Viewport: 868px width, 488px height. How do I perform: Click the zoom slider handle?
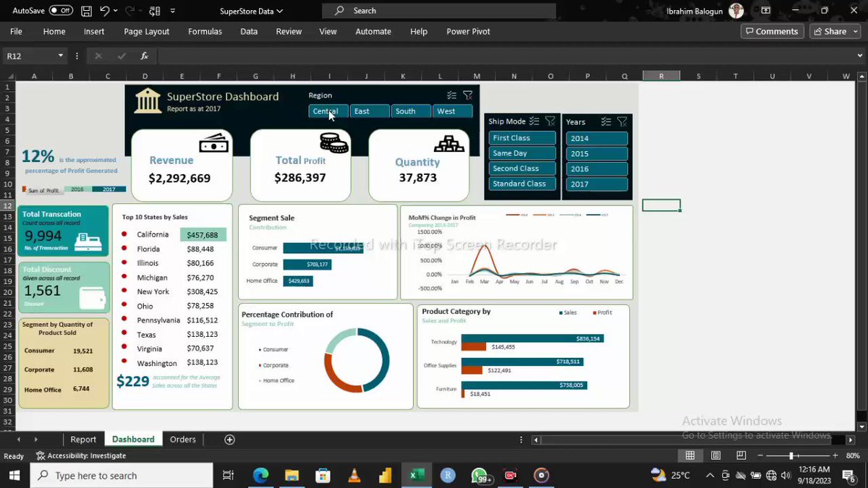click(x=791, y=455)
